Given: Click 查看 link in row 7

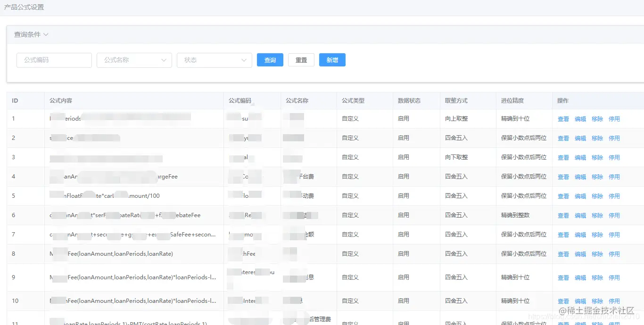Looking at the screenshot, I should coord(563,235).
